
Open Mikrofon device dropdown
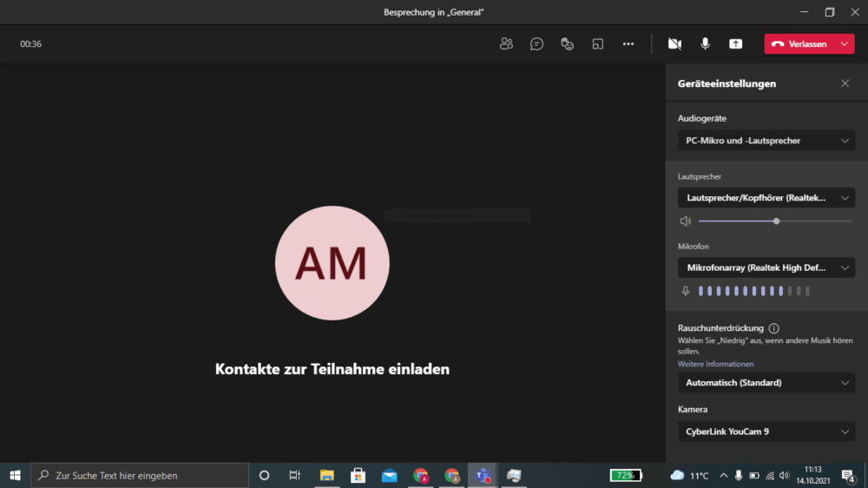coord(766,267)
